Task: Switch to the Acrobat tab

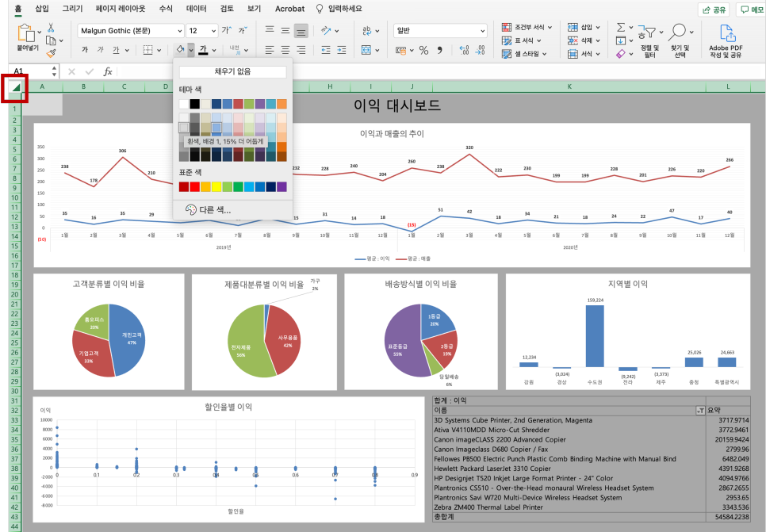Action: [289, 8]
